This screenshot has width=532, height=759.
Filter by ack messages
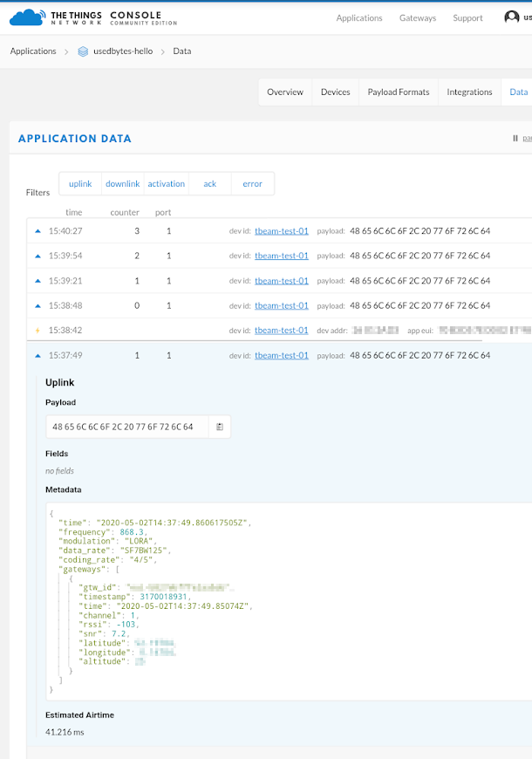pos(209,184)
